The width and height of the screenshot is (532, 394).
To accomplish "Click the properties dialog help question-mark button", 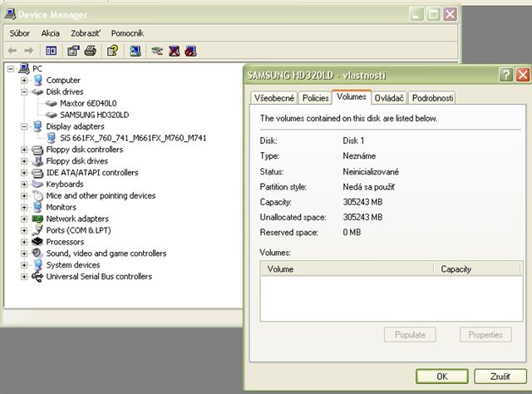I will 505,75.
